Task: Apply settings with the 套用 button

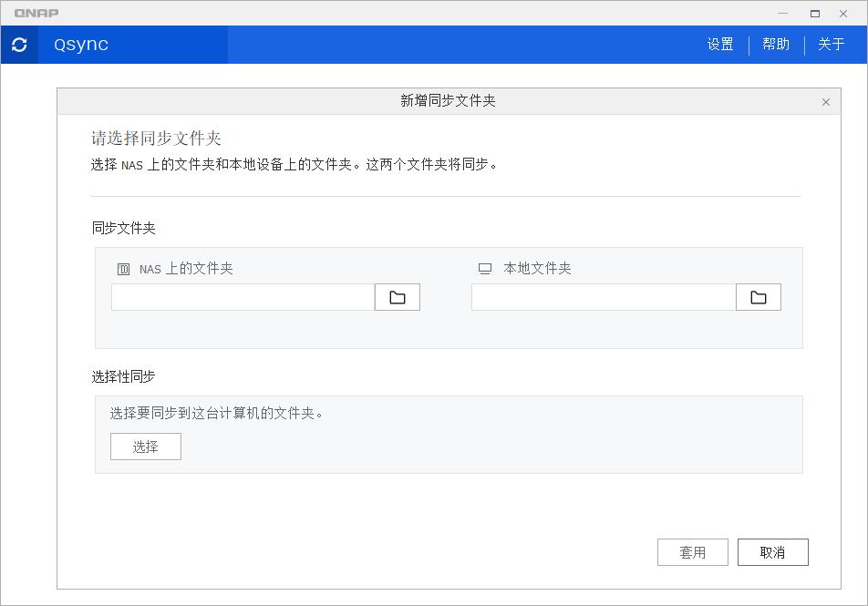Action: point(692,551)
